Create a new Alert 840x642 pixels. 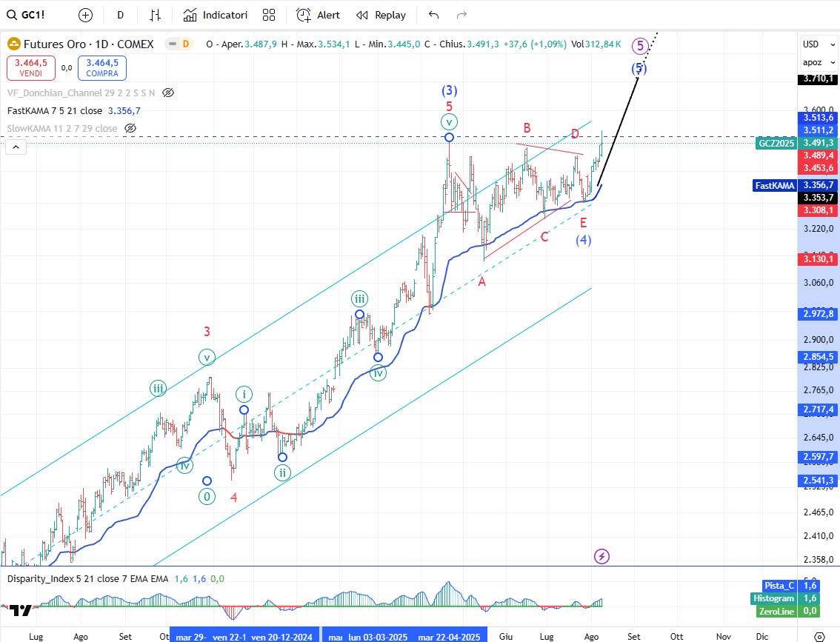318,15
